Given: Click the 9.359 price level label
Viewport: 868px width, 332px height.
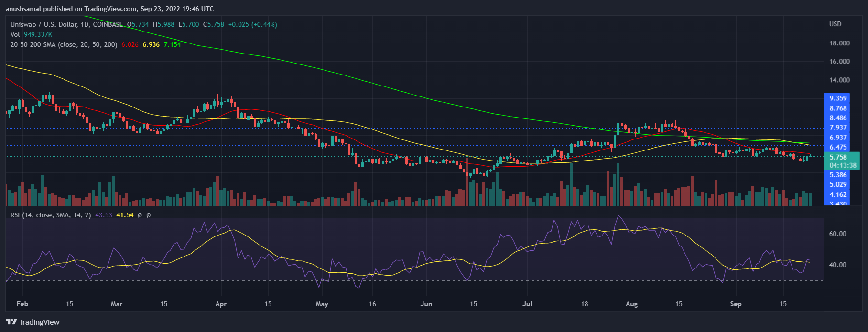Looking at the screenshot, I should coord(838,98).
